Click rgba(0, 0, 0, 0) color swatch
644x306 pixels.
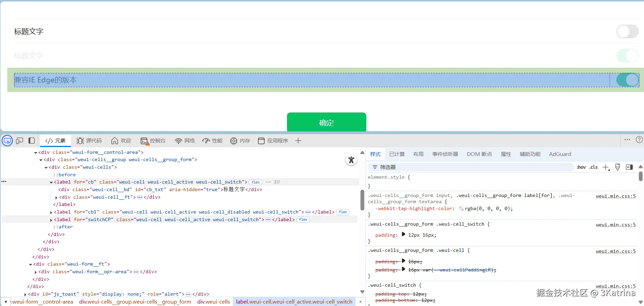[x=461, y=209]
